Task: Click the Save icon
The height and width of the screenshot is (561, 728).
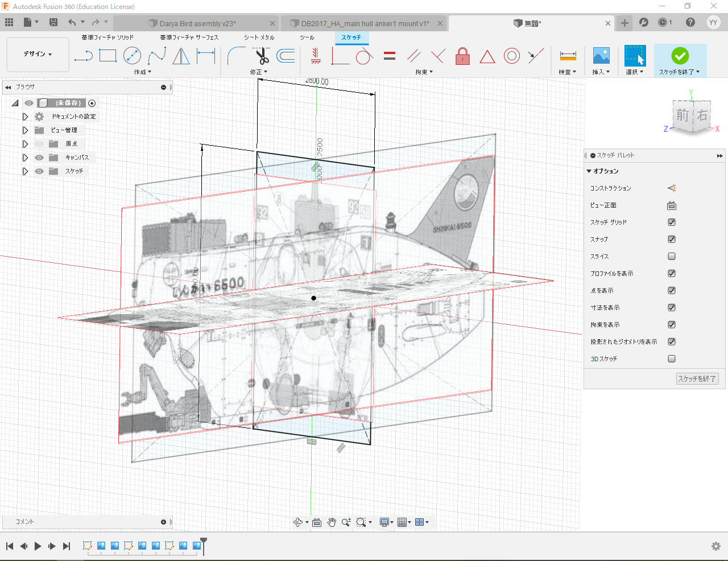Action: coord(53,22)
